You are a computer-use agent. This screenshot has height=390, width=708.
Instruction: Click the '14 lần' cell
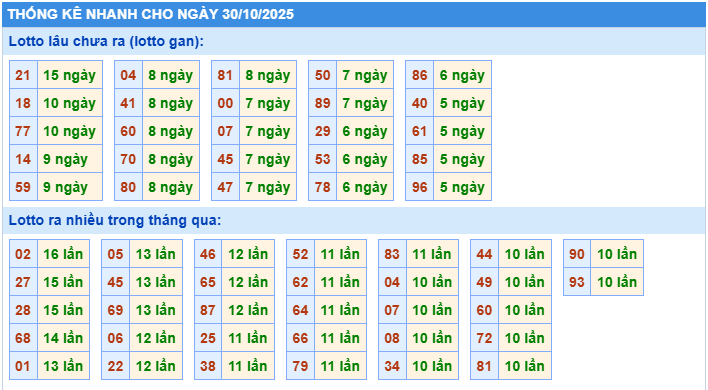pos(63,338)
